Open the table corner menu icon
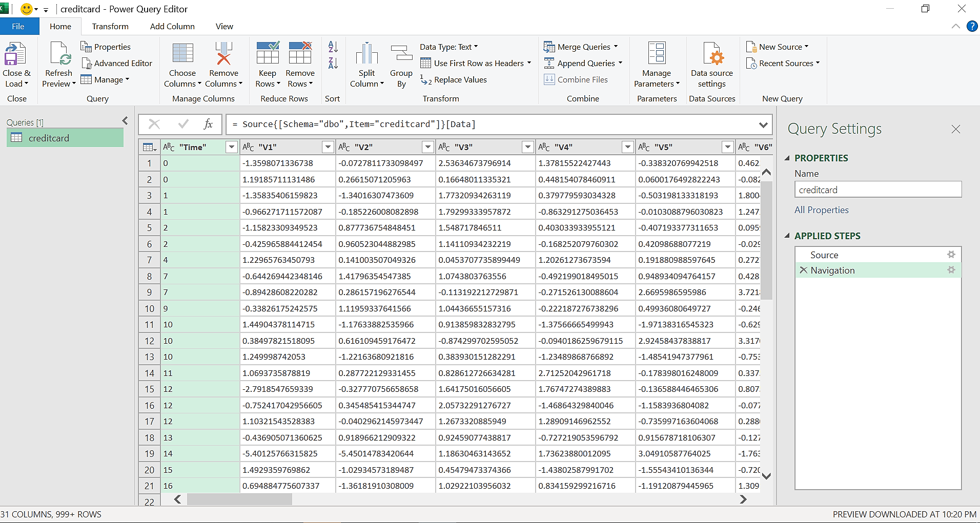The width and height of the screenshot is (980, 523). tap(149, 147)
